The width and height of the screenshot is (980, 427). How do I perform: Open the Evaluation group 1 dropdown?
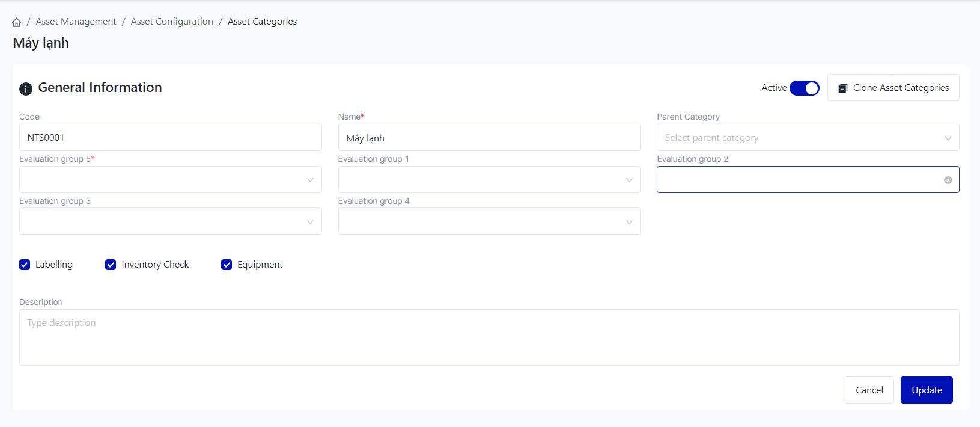click(488, 180)
